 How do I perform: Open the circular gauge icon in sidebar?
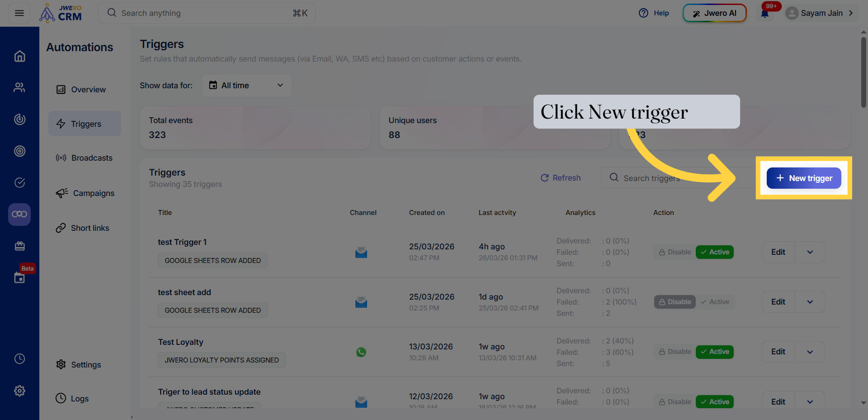click(19, 119)
